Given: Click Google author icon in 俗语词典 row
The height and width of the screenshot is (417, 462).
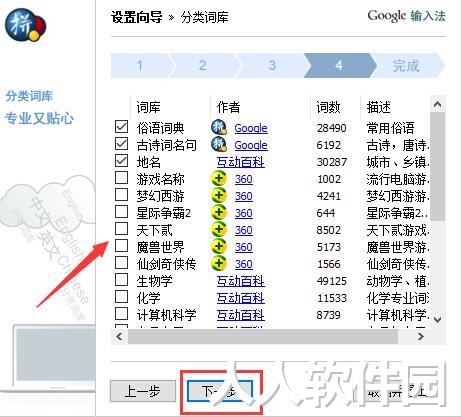Looking at the screenshot, I should pos(219,127).
